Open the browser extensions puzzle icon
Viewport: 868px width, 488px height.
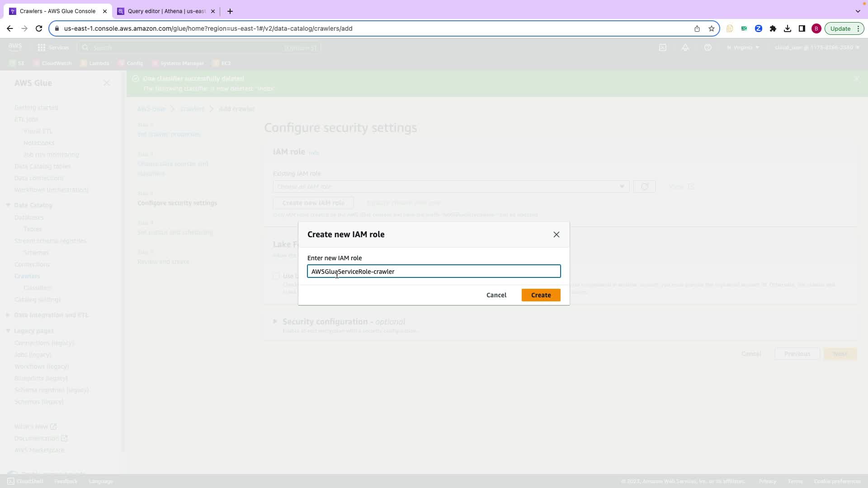tap(773, 28)
